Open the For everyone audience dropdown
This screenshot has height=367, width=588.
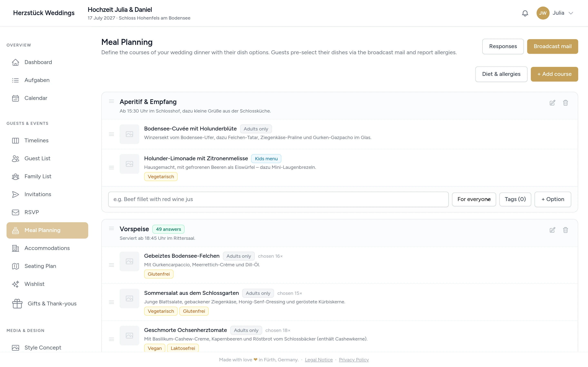tap(474, 199)
